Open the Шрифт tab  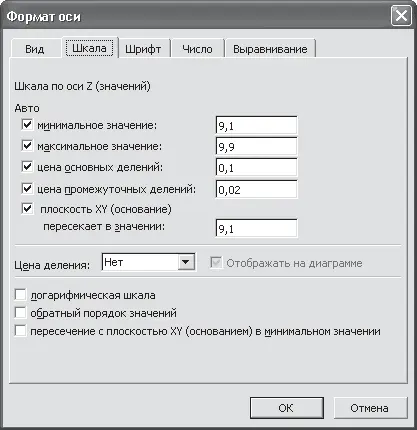143,49
